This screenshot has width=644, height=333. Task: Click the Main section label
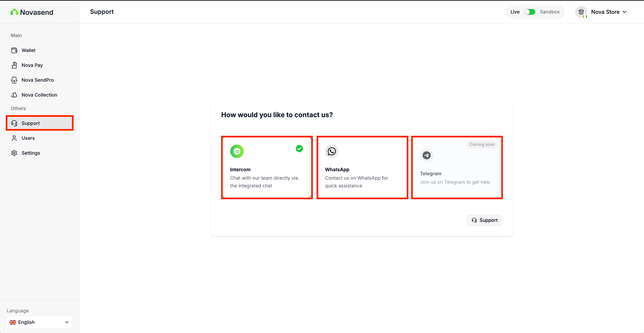pyautogui.click(x=16, y=35)
